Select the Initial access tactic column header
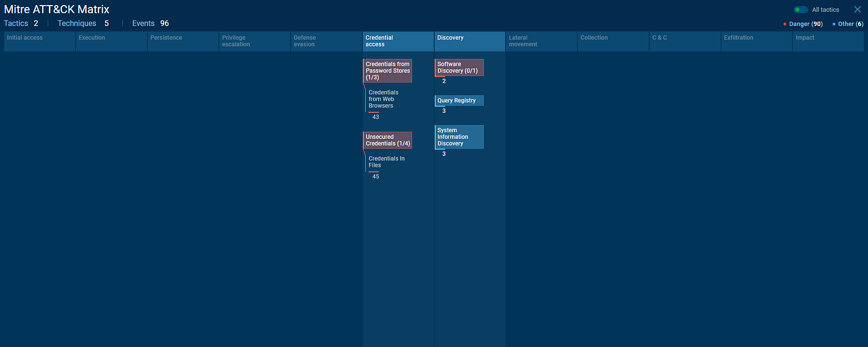Screen dimensions: 868x347 click(x=40, y=42)
